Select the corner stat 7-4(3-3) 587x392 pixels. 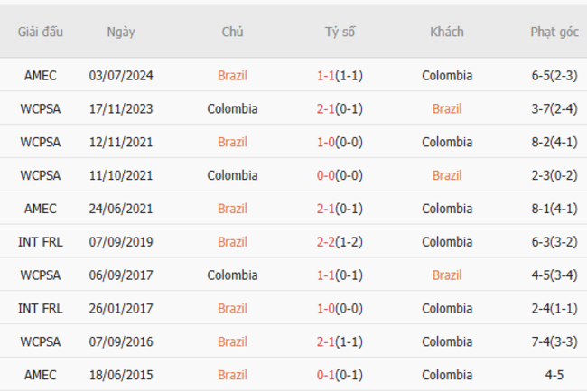coord(554,341)
